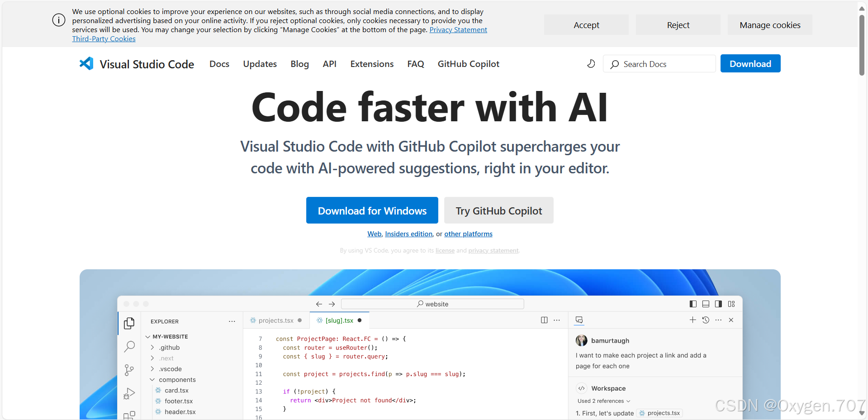Screen dimensions: 868x420
Task: Open the privacy statement link below the download buttons
Action: tap(493, 251)
